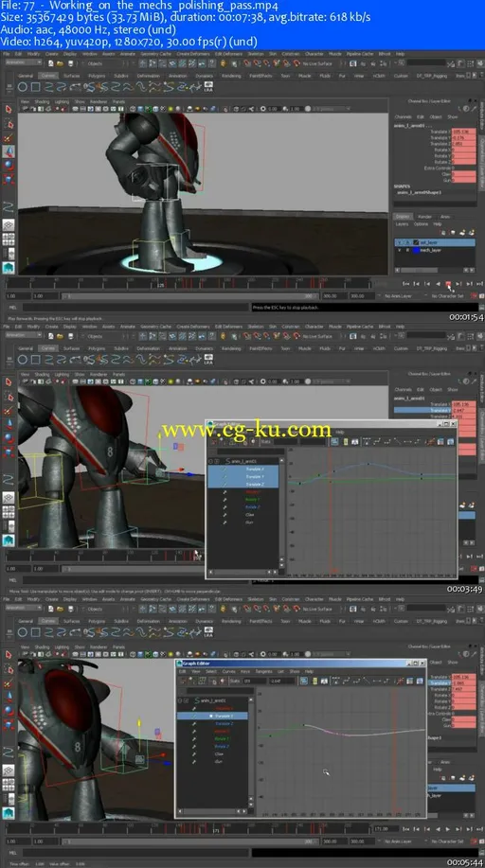
Task: Frame All icon in 00:05:44 Graph Editor toolbar
Action: [304, 682]
